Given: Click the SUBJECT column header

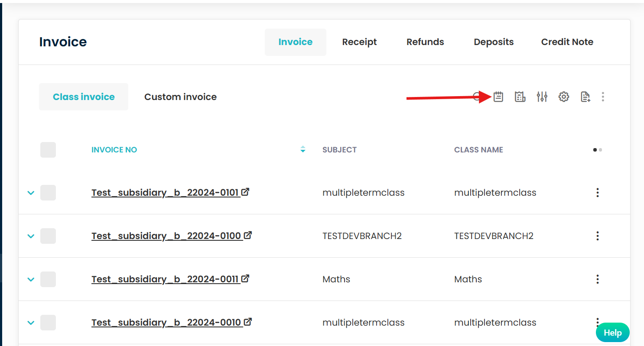Looking at the screenshot, I should [339, 150].
